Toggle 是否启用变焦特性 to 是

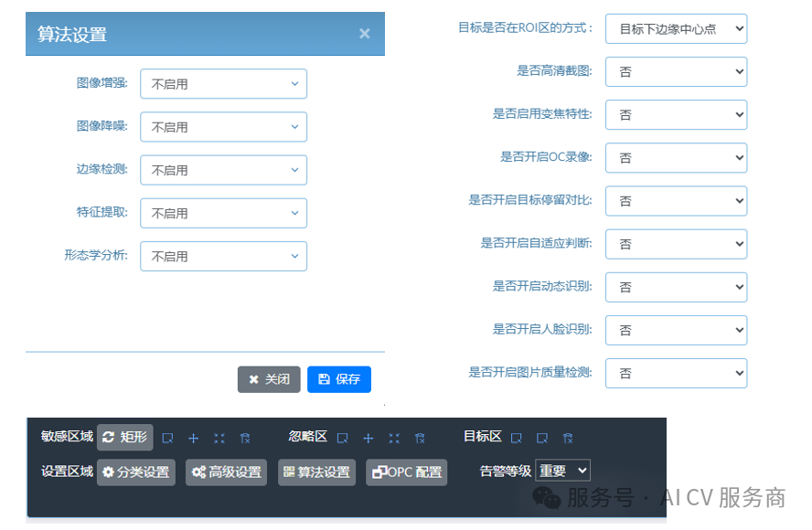point(676,114)
